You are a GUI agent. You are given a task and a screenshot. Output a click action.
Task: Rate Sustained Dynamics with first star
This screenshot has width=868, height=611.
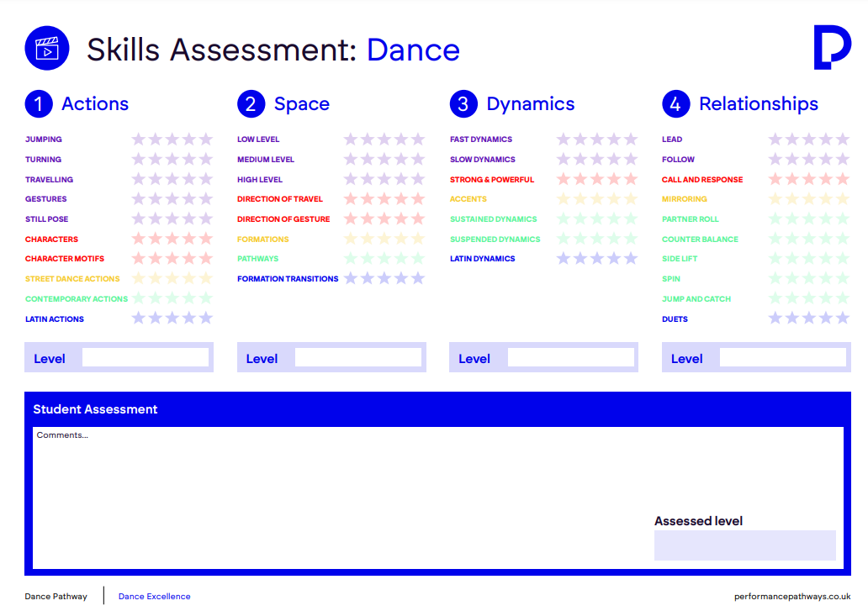coord(563,219)
